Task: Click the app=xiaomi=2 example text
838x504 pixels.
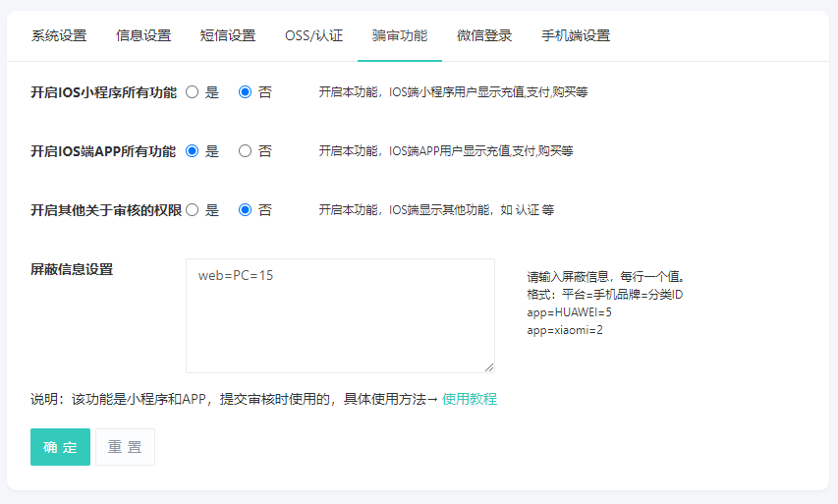Action: (565, 330)
